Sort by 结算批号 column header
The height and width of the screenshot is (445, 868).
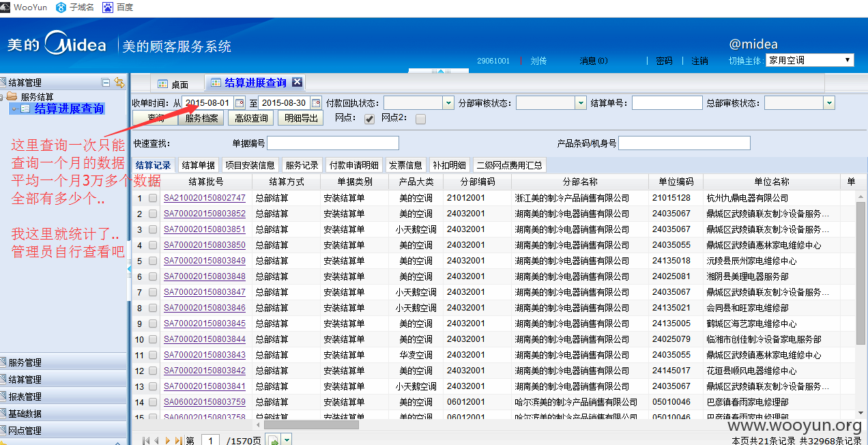[206, 182]
